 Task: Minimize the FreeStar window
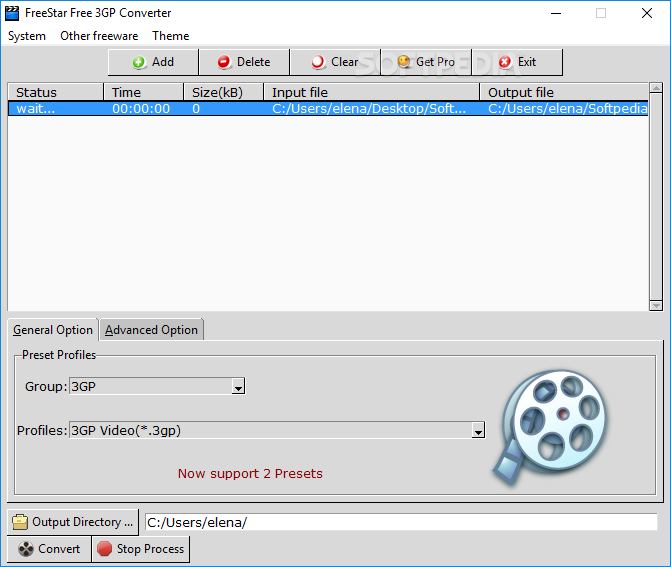(x=556, y=13)
